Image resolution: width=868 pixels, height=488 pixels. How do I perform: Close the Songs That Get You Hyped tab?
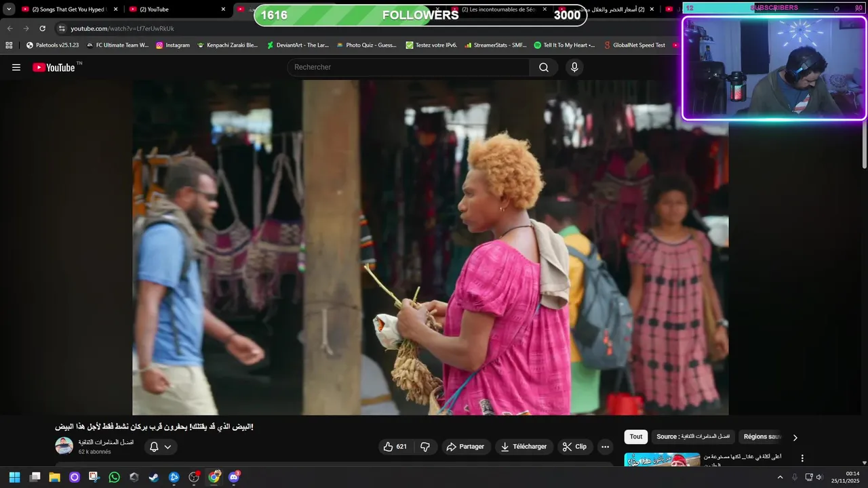pos(115,9)
